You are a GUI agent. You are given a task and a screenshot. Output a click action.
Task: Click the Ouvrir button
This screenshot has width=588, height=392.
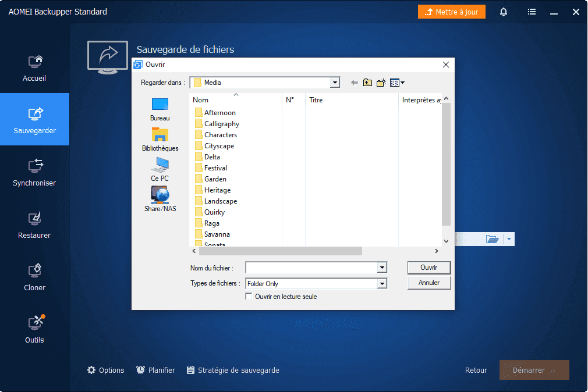pos(428,268)
